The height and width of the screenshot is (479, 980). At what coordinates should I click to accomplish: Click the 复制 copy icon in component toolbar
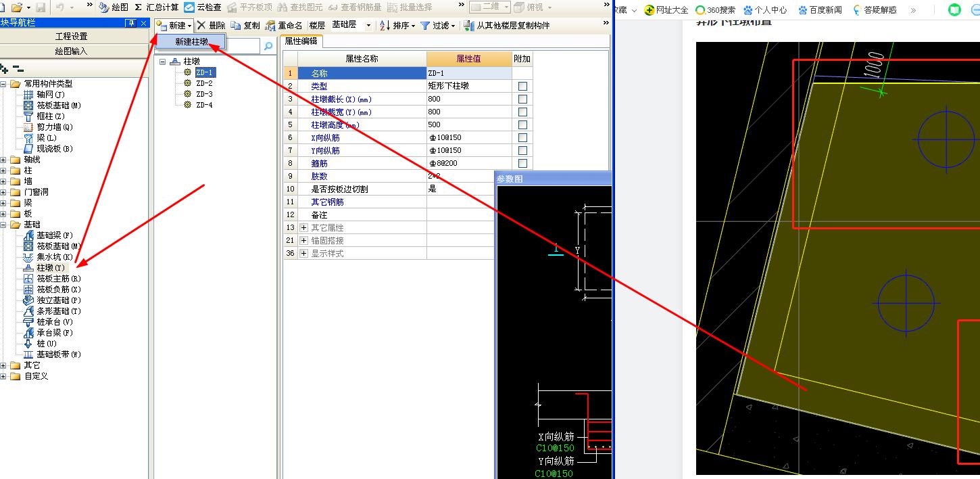pyautogui.click(x=235, y=25)
